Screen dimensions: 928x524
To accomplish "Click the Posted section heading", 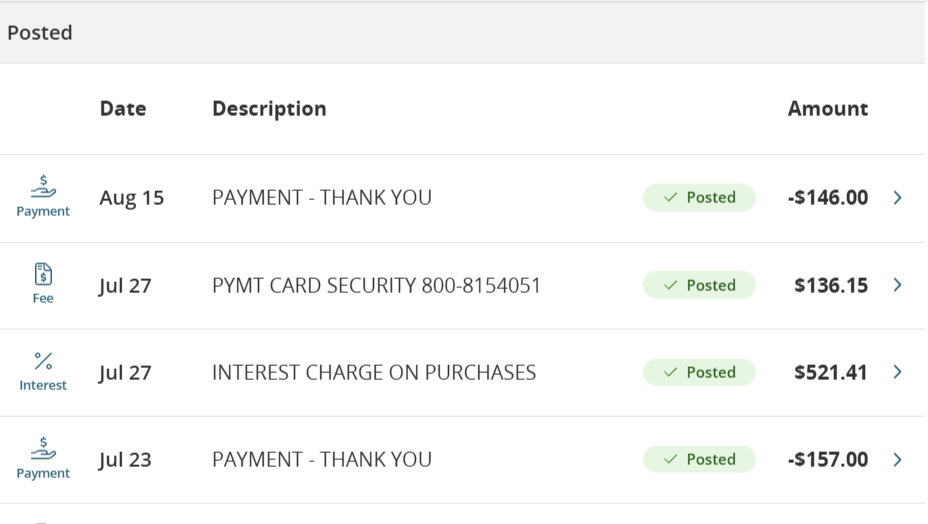I will 40,33.
